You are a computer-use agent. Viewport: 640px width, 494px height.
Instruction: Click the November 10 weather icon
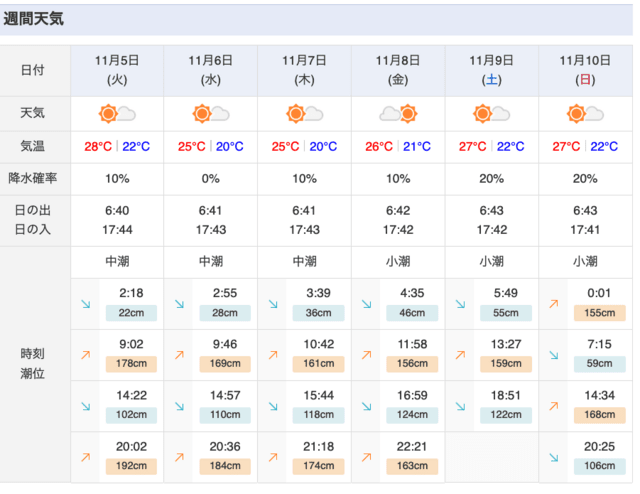(x=585, y=114)
